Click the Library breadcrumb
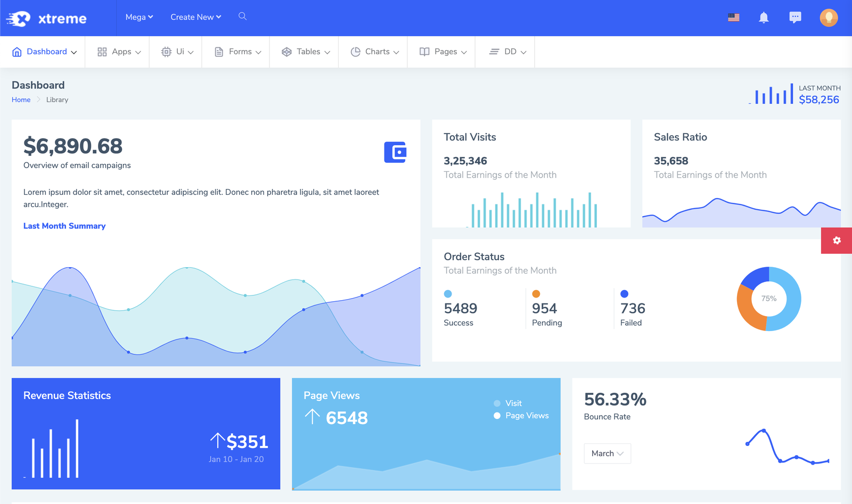The width and height of the screenshot is (852, 504). 57,100
